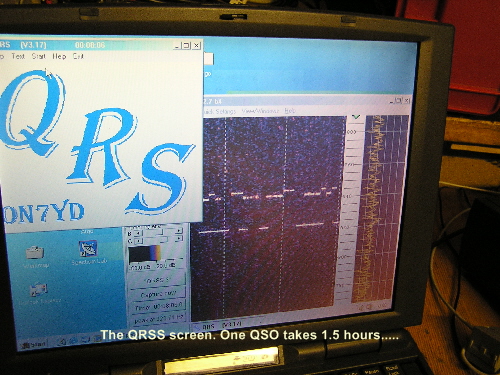
Task: Click the show desktop quick launch icon
Action: click(x=85, y=340)
